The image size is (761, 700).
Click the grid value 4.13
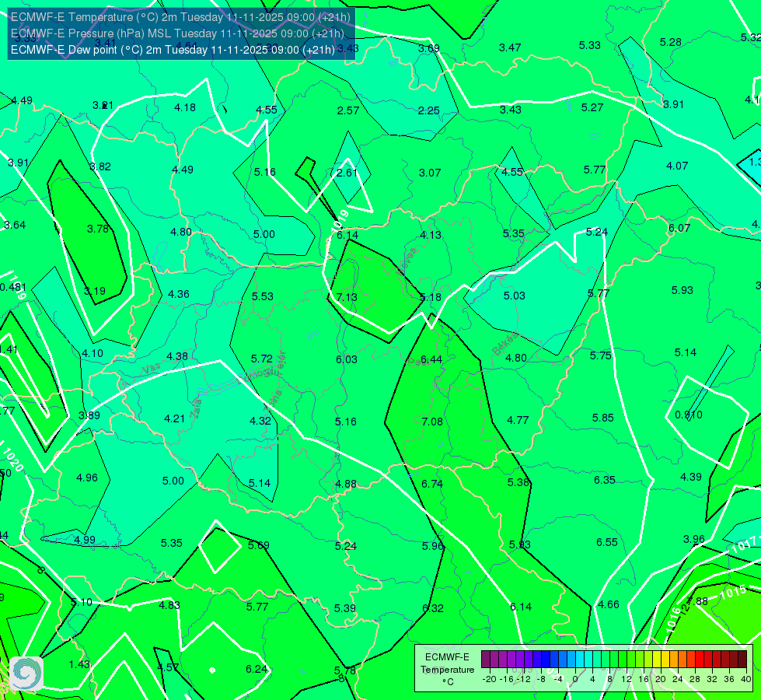coord(431,235)
